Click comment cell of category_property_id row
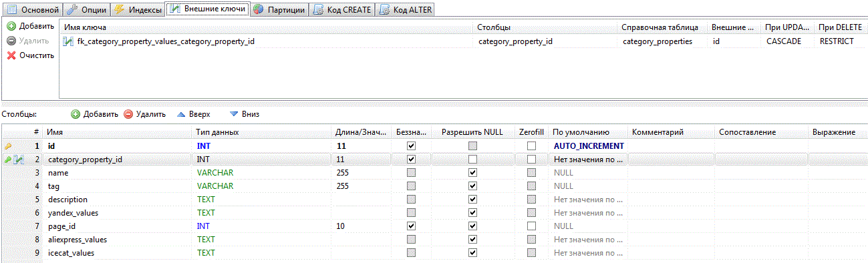This screenshot has width=868, height=263. [672, 160]
